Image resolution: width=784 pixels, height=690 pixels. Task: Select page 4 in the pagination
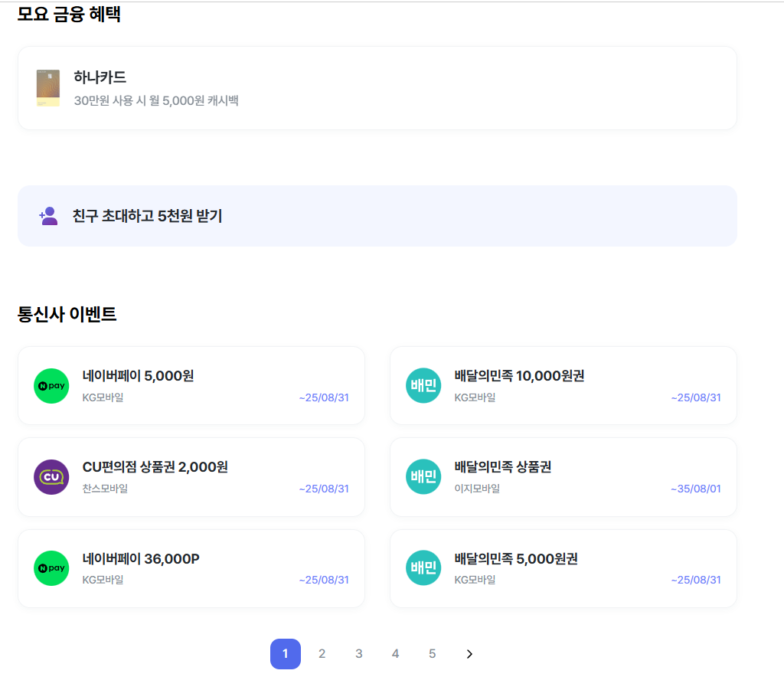pos(395,653)
